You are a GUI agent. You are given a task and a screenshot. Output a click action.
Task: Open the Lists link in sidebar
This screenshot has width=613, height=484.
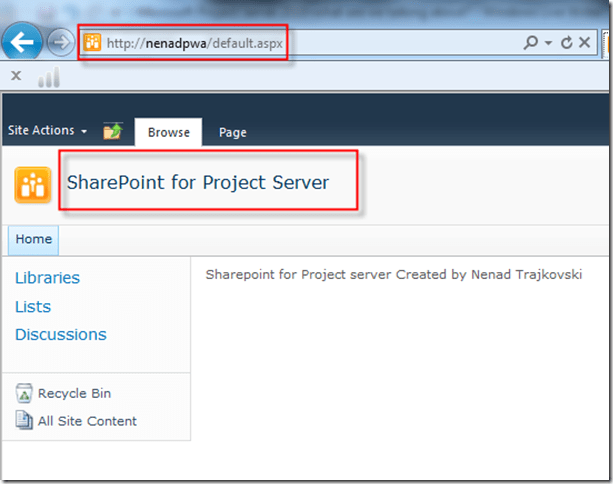(x=33, y=307)
